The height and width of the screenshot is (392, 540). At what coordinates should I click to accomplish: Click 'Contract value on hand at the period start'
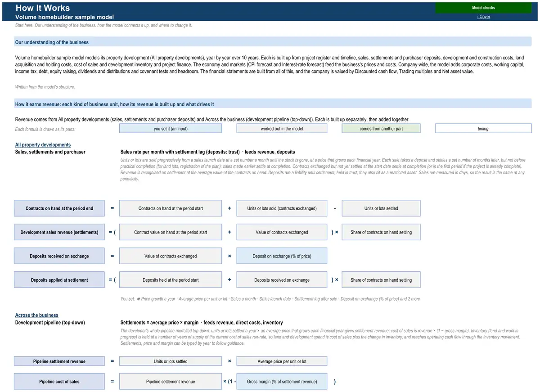pos(171,232)
